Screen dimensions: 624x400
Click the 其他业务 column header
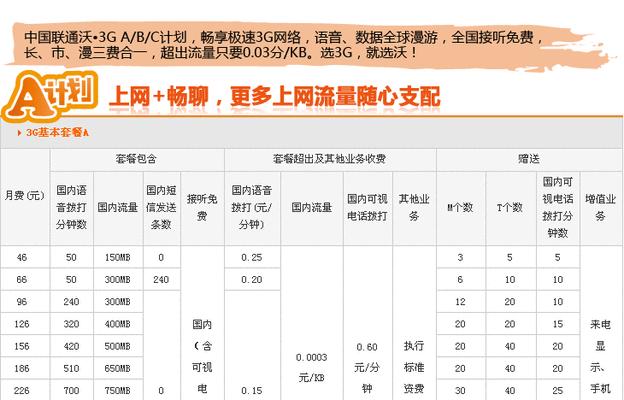pos(414,207)
